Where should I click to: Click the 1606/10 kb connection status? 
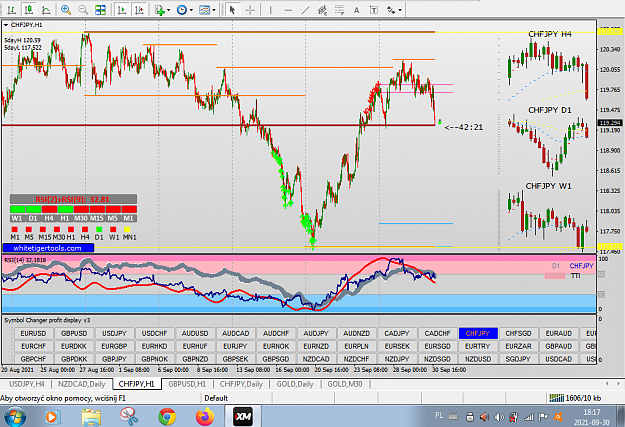pos(576,398)
